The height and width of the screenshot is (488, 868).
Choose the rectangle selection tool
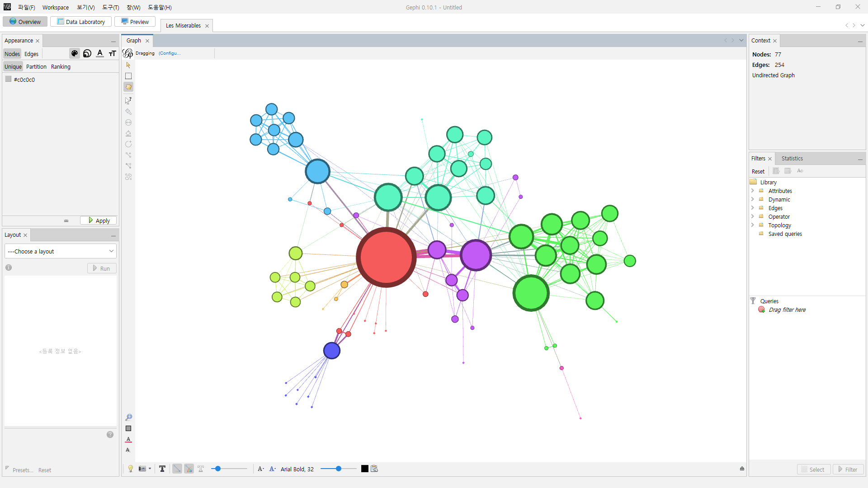click(x=128, y=76)
